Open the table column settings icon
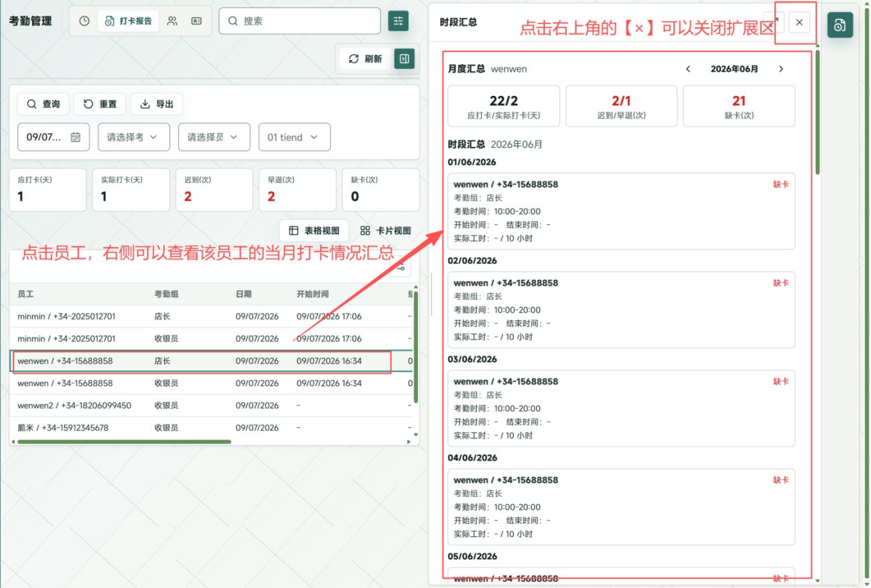This screenshot has height=588, width=871. click(x=401, y=268)
